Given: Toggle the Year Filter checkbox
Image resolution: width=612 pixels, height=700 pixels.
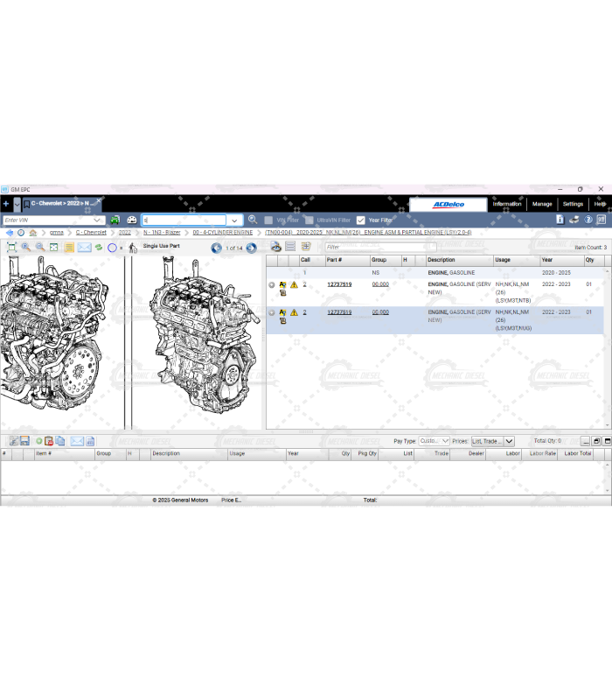Looking at the screenshot, I should tap(361, 220).
